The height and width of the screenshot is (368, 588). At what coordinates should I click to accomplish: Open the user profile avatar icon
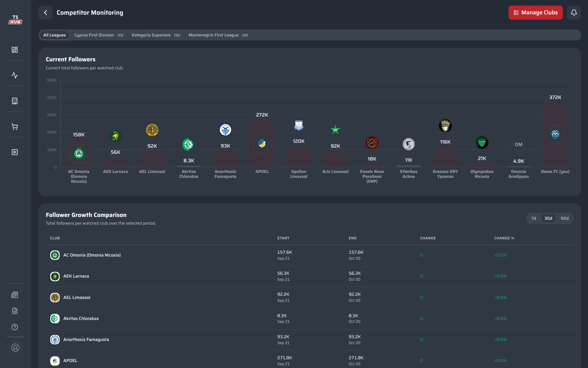(x=15, y=347)
